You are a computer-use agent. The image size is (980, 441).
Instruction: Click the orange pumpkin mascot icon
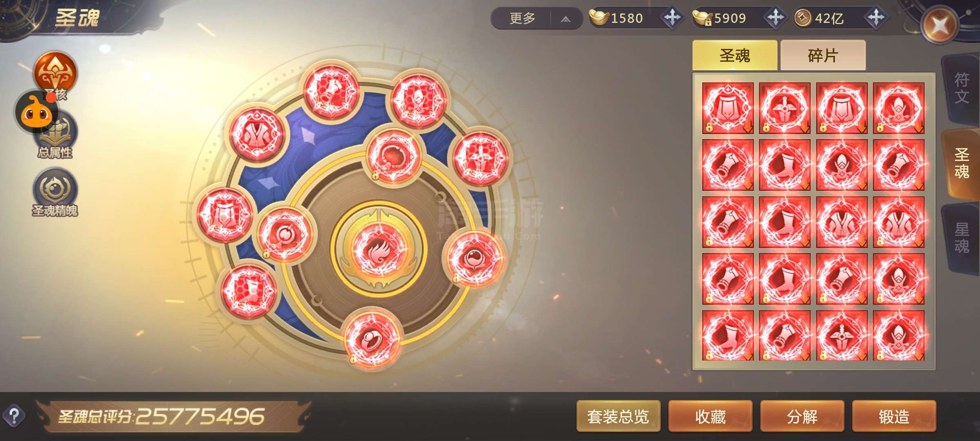tap(36, 113)
